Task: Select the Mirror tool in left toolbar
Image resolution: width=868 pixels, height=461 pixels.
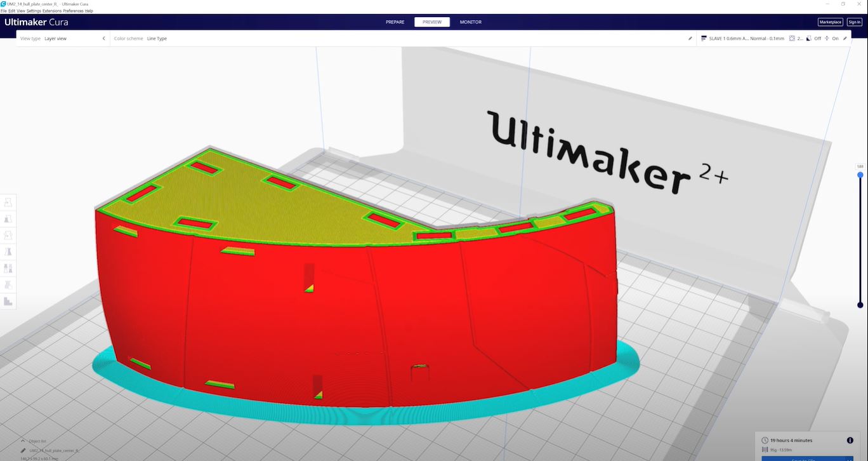Action: coord(8,252)
